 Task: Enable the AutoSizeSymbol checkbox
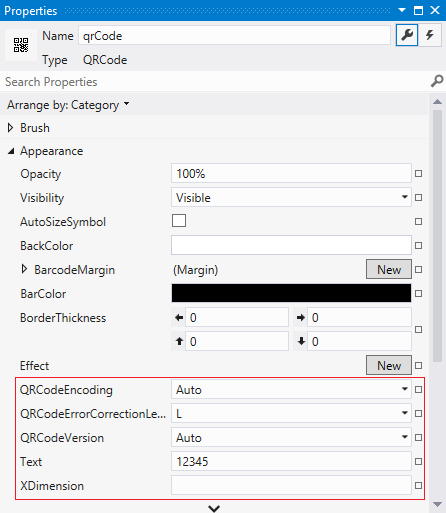[x=179, y=221]
